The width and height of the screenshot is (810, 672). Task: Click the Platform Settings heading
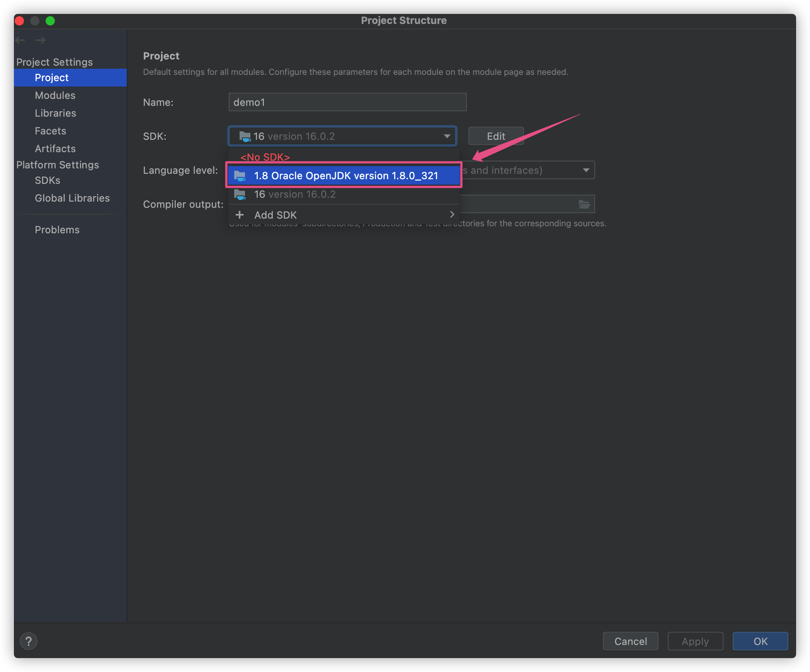click(x=58, y=165)
